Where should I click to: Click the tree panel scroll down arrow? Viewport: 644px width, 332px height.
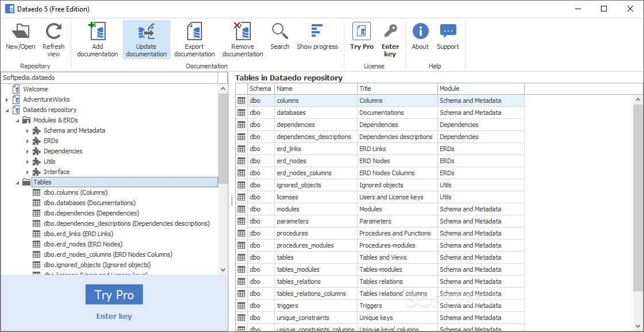tap(223, 269)
